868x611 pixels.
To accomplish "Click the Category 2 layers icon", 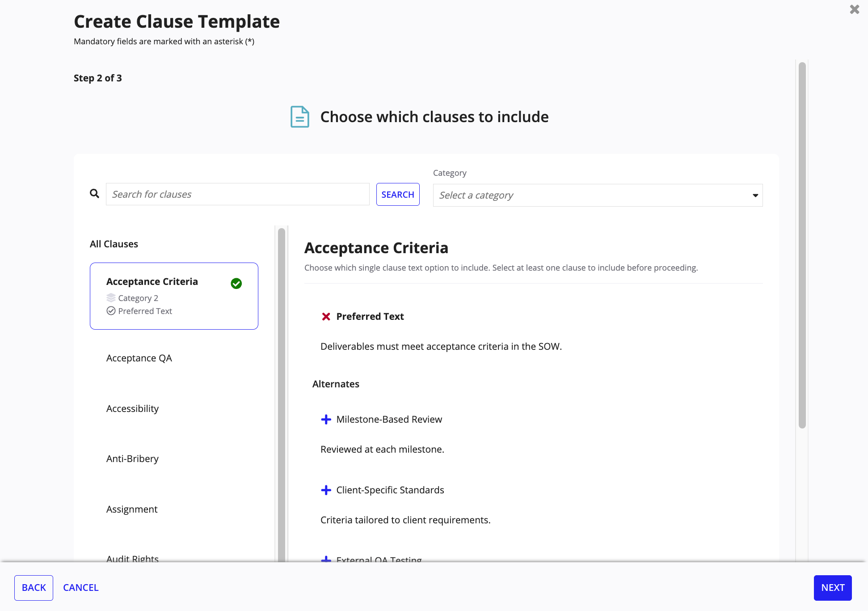I will click(x=111, y=298).
